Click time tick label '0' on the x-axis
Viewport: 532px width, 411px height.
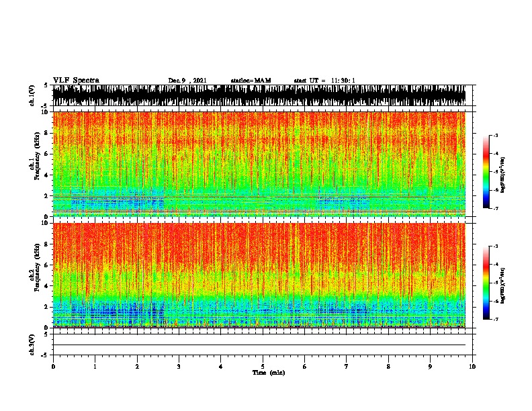53,366
